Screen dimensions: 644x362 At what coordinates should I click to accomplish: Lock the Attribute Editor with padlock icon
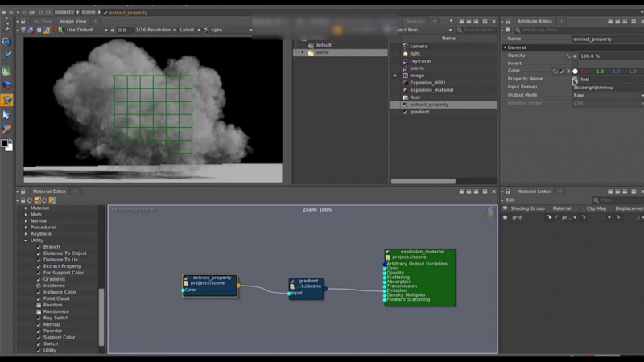508,22
